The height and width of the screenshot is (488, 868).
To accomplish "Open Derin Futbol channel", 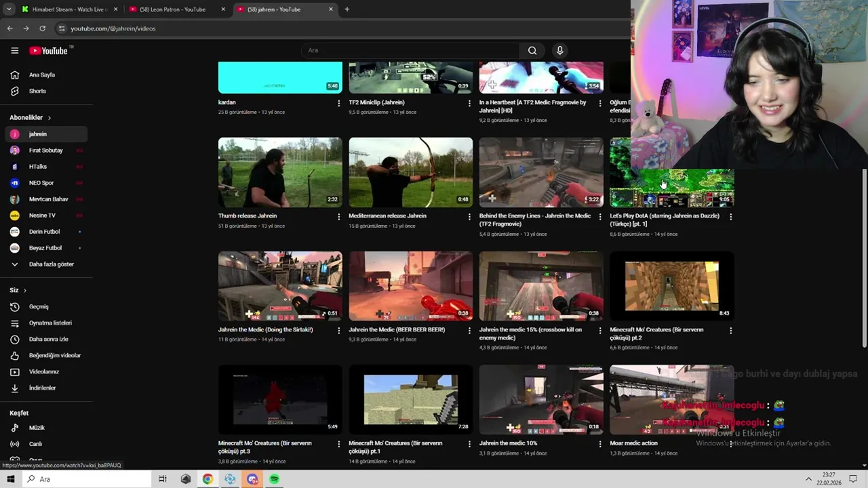I will coord(46,232).
